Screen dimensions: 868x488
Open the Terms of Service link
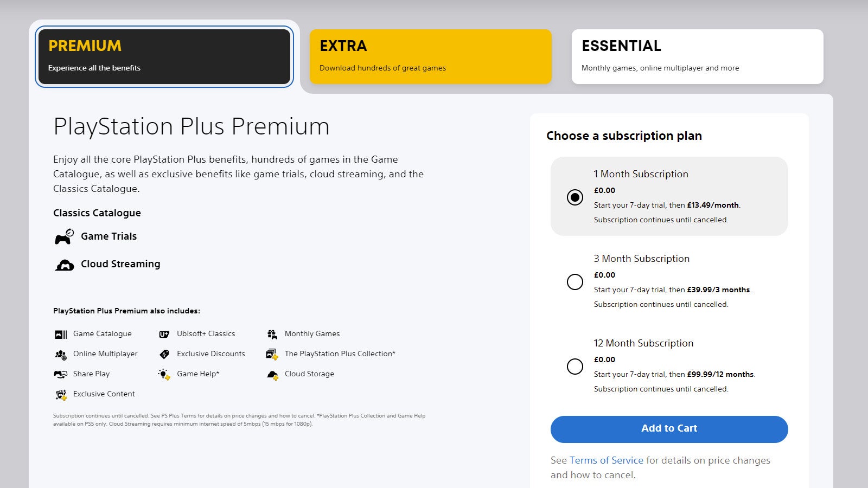click(x=606, y=460)
